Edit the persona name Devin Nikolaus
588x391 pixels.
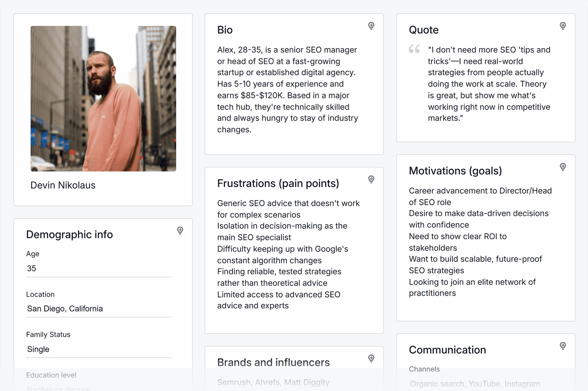[x=63, y=185]
